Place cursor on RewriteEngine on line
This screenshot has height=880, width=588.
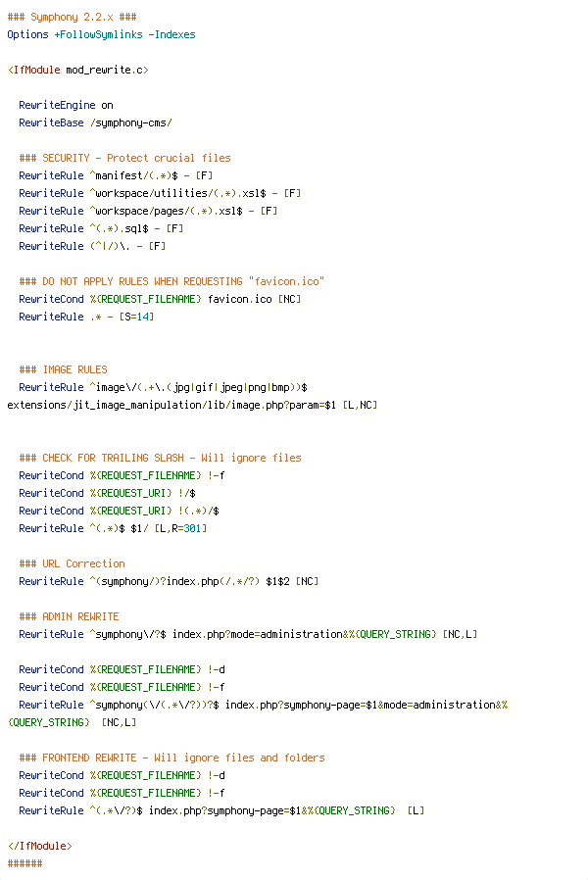(x=66, y=105)
